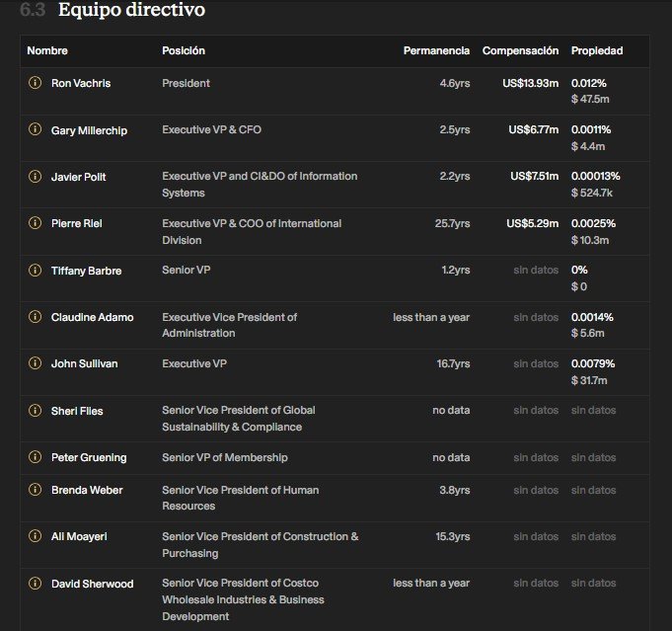Open Ron Vachris name link
The width and height of the screenshot is (672, 631).
coord(81,83)
